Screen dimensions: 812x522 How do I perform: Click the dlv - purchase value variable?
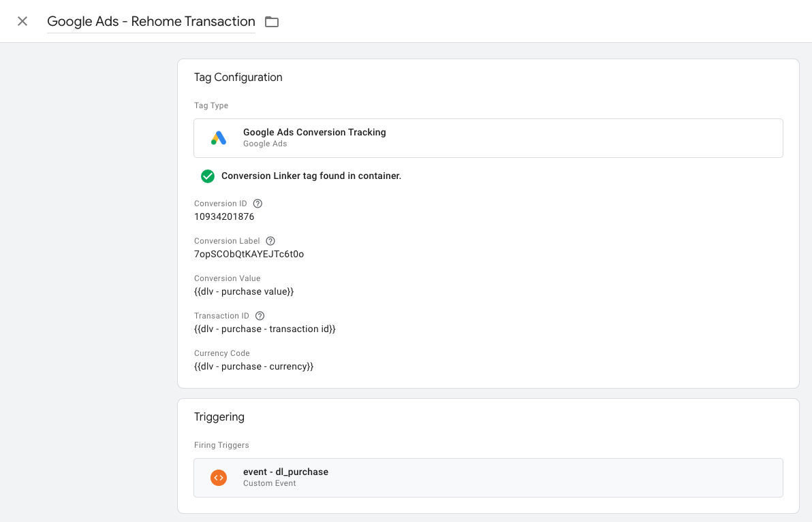coord(244,292)
